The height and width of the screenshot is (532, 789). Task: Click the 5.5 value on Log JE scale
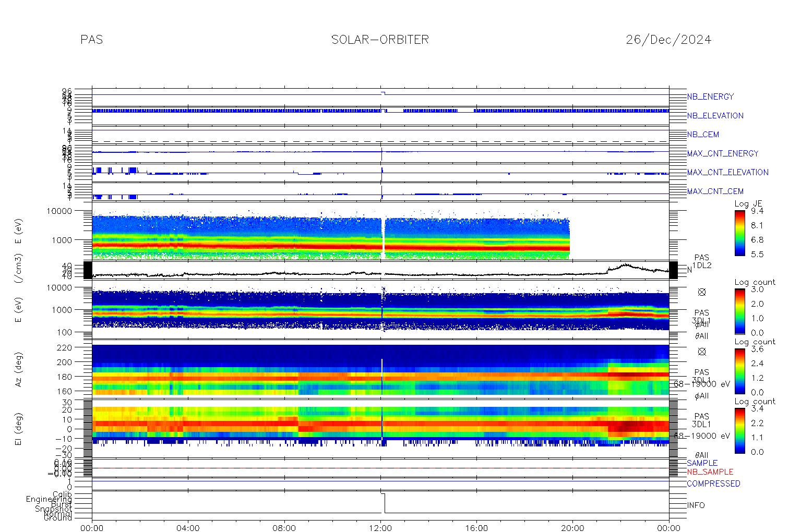pyautogui.click(x=757, y=255)
